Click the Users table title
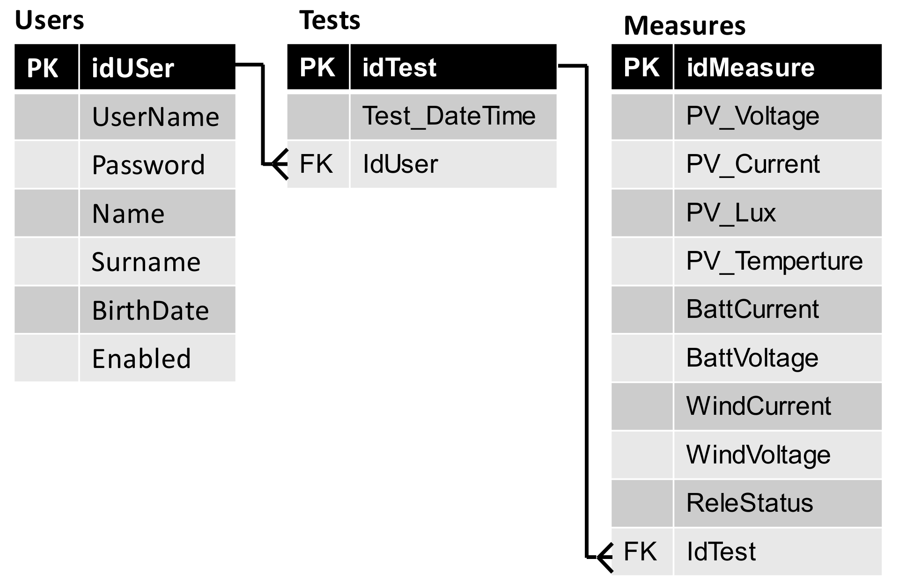The width and height of the screenshot is (899, 588). coord(50,20)
